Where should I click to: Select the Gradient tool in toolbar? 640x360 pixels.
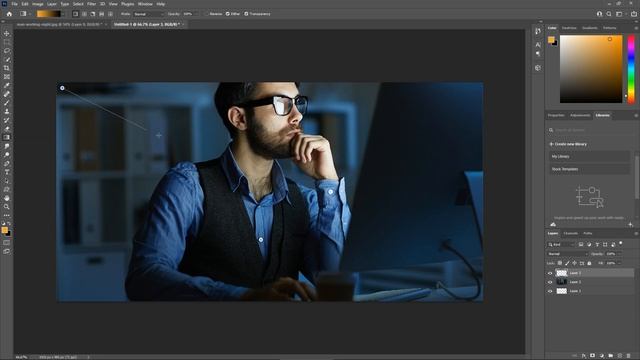(x=7, y=138)
